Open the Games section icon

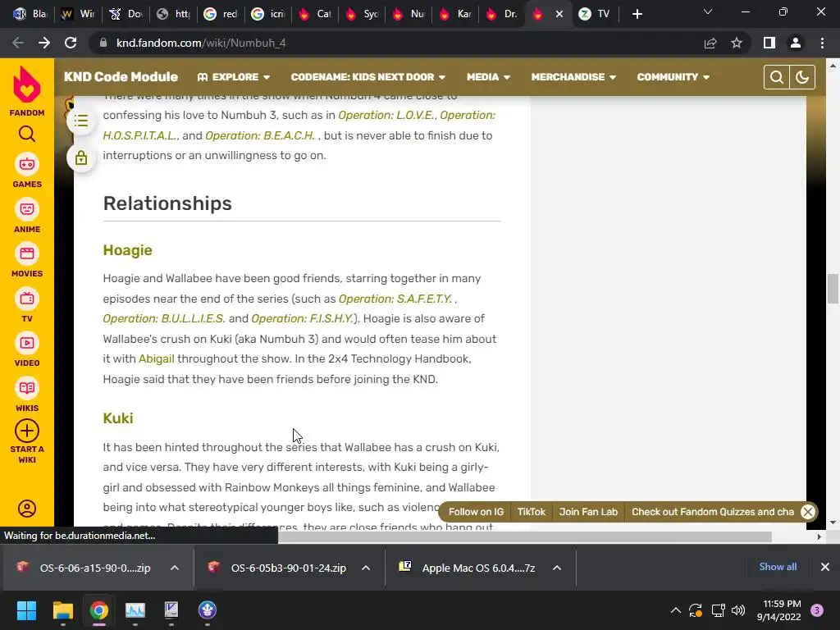[27, 164]
